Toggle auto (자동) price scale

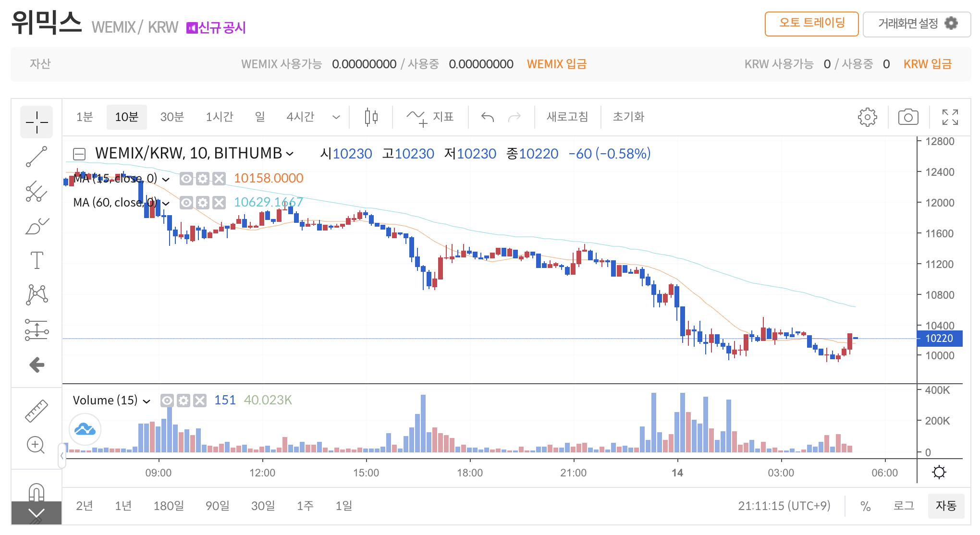[x=946, y=506]
